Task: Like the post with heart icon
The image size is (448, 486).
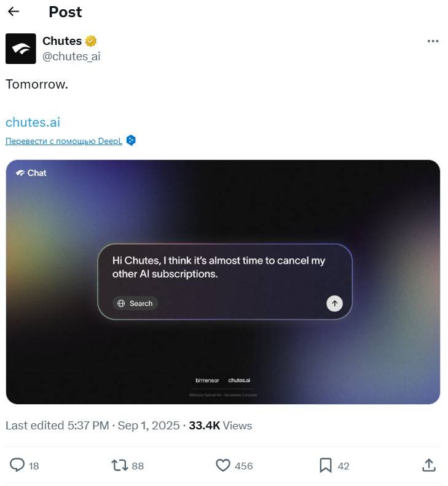Action: coord(223,466)
